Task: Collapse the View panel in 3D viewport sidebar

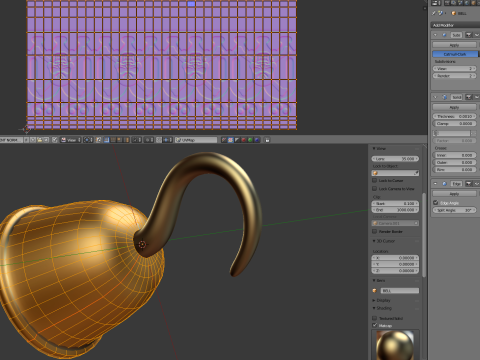Action: point(374,148)
